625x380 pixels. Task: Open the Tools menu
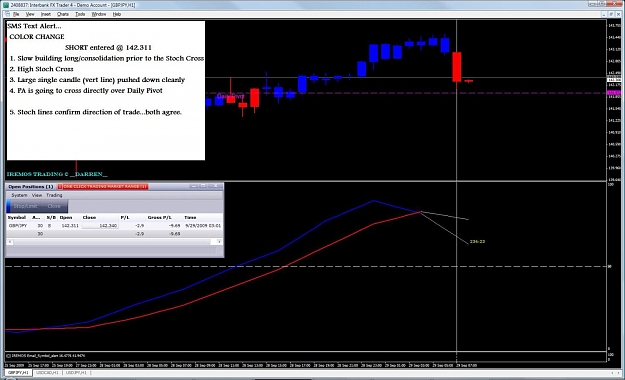point(80,14)
